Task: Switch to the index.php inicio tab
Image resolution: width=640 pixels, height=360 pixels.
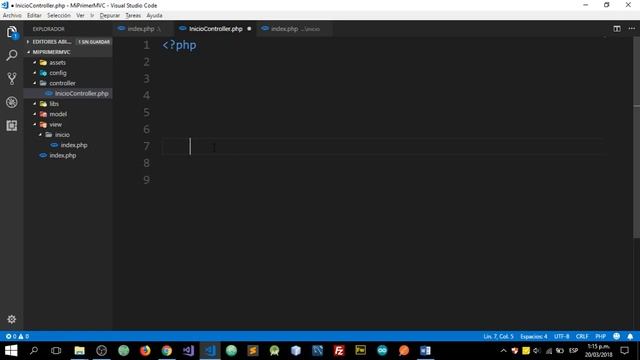Action: pos(295,29)
